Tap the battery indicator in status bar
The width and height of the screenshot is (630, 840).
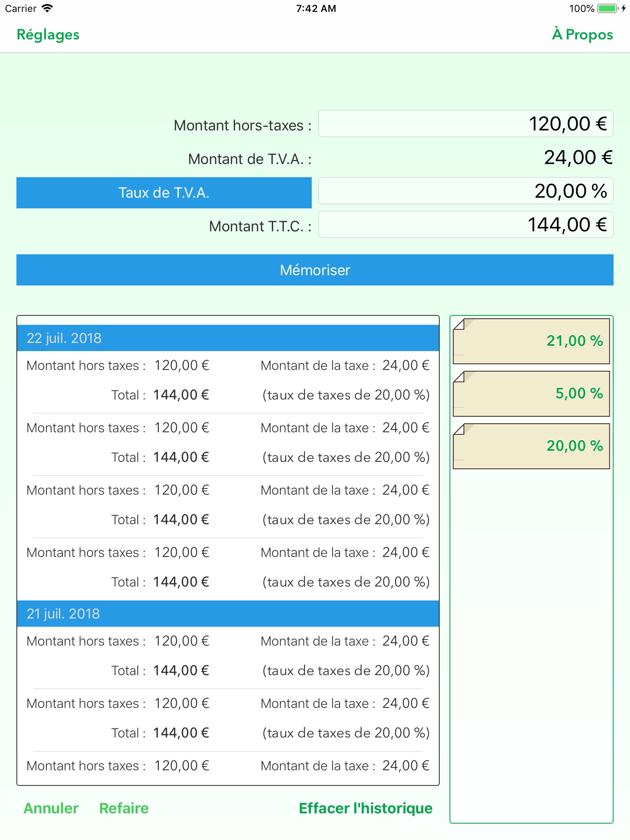pyautogui.click(x=608, y=8)
